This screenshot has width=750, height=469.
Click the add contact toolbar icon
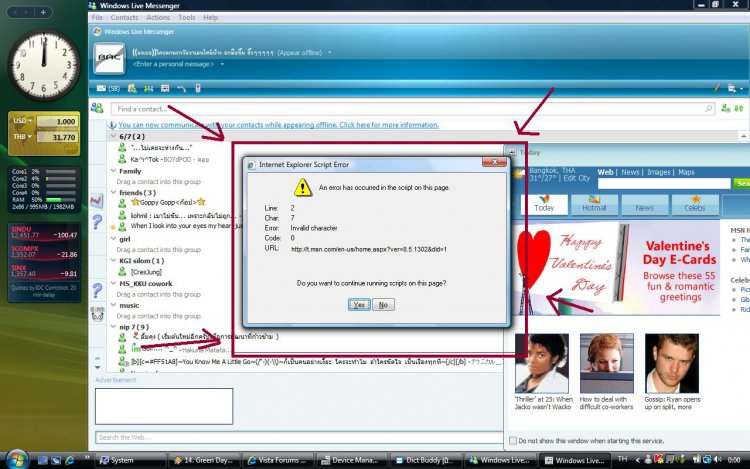[132, 88]
